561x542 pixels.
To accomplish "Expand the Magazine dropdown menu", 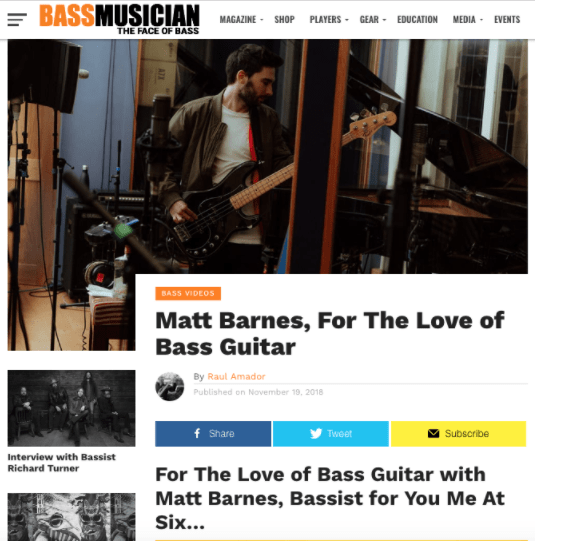I will click(x=242, y=19).
